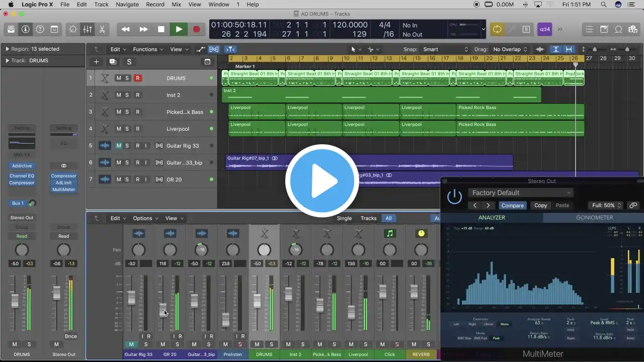Show automation with the Tracks area icon
Image resolution: width=644 pixels, height=362 pixels.
(x=200, y=49)
